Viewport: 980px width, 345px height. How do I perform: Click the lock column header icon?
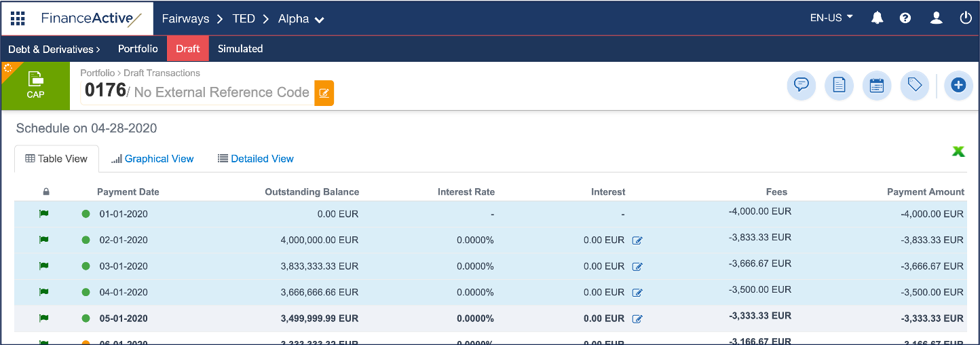[46, 192]
